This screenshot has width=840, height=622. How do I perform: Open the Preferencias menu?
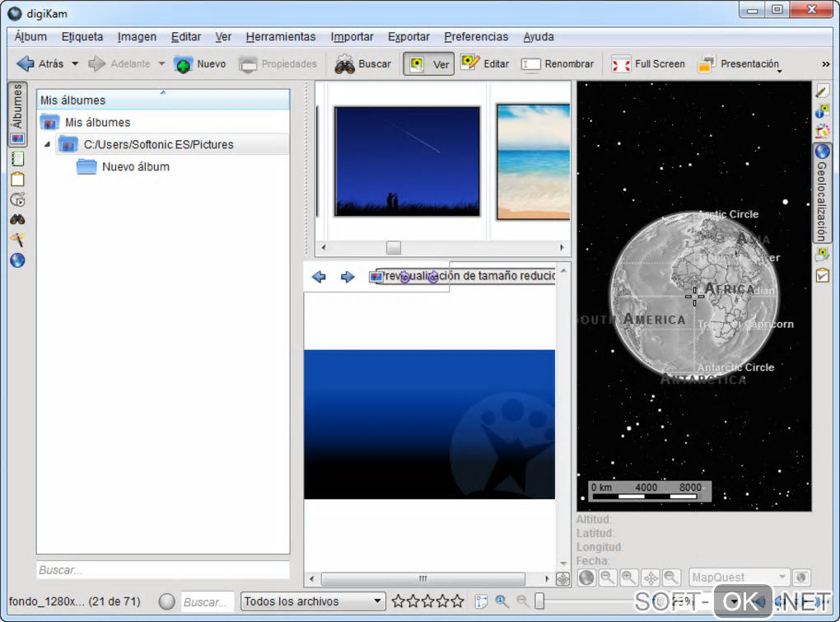point(476,36)
